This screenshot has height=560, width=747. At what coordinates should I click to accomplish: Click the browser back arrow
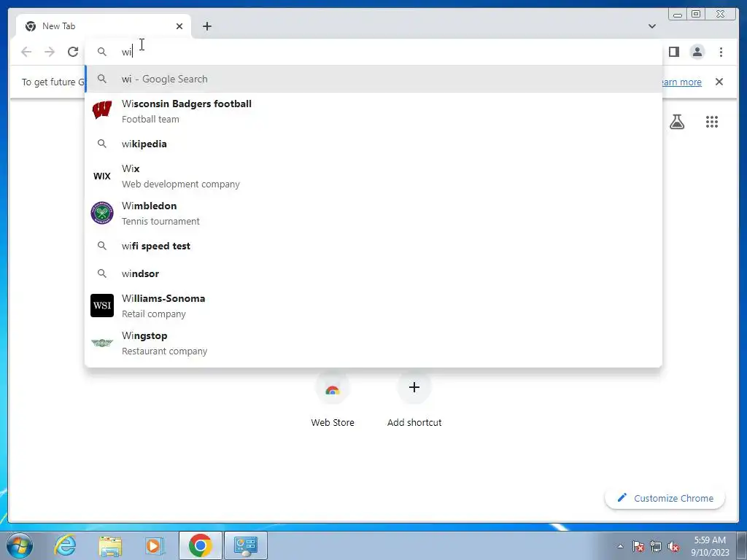tap(26, 52)
